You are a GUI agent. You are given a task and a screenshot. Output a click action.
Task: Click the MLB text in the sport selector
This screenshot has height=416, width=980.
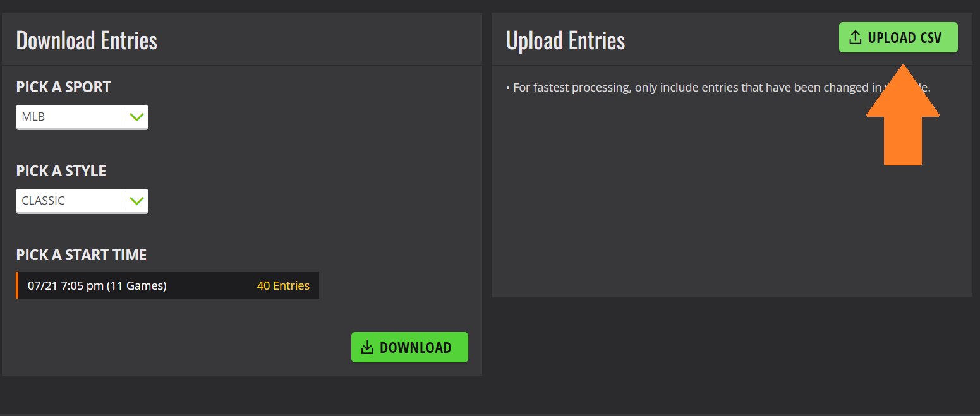pyautogui.click(x=34, y=116)
